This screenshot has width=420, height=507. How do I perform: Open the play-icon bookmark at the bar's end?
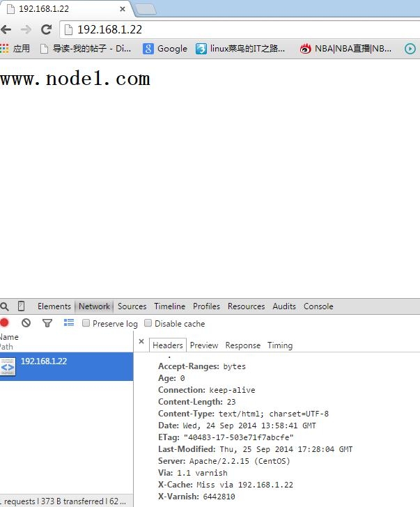pyautogui.click(x=410, y=49)
